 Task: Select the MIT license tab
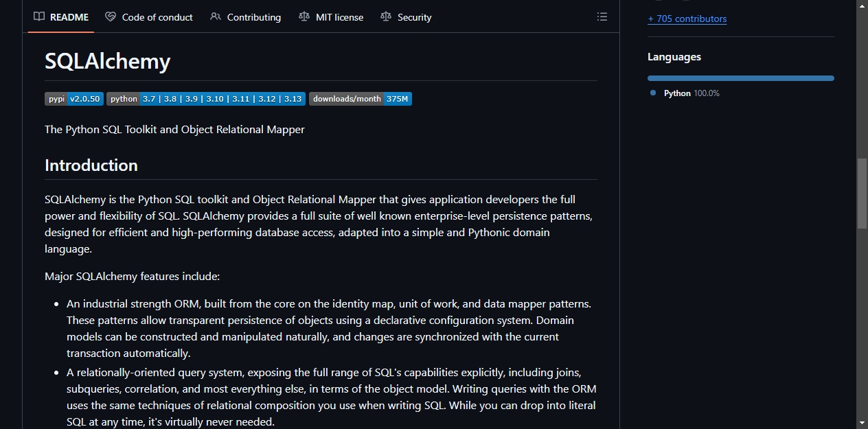tap(331, 17)
